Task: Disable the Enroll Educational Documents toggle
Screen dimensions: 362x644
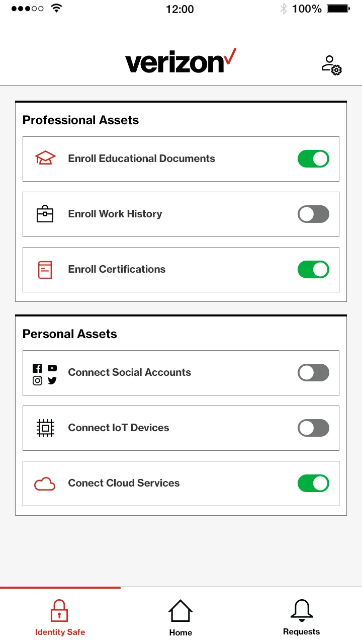Action: tap(313, 159)
